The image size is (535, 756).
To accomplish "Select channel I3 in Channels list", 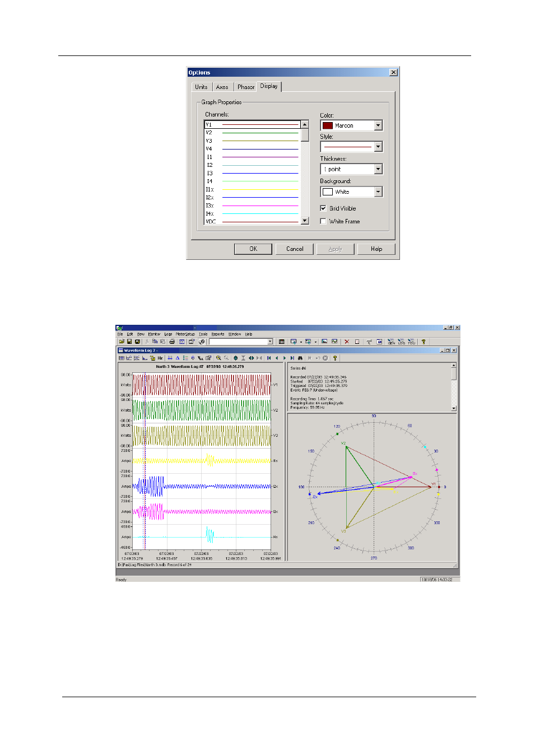I will coord(252,173).
